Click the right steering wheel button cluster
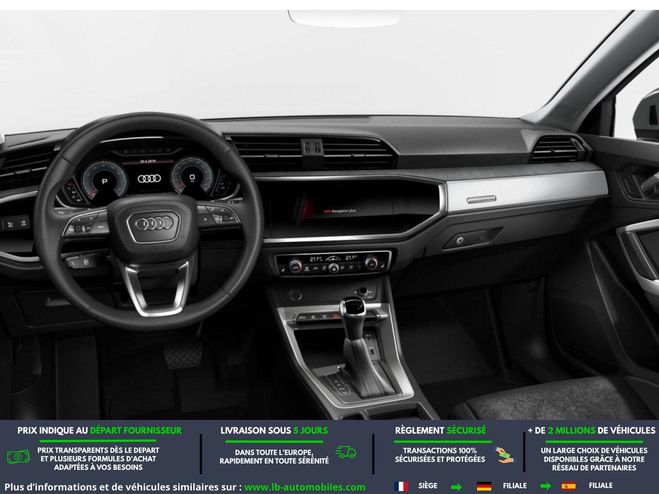This screenshot has width=659, height=494. point(218,215)
